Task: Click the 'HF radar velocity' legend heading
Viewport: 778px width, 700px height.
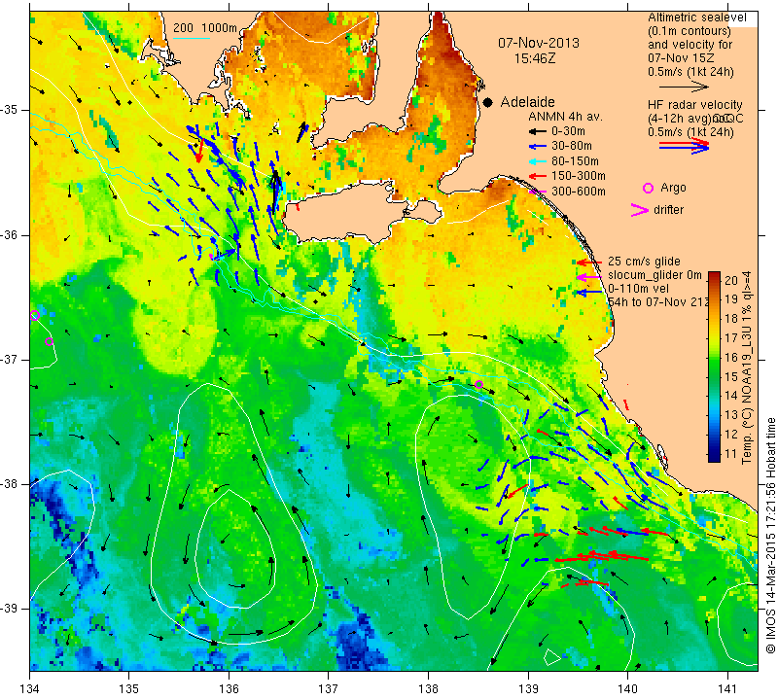Action: (x=695, y=105)
